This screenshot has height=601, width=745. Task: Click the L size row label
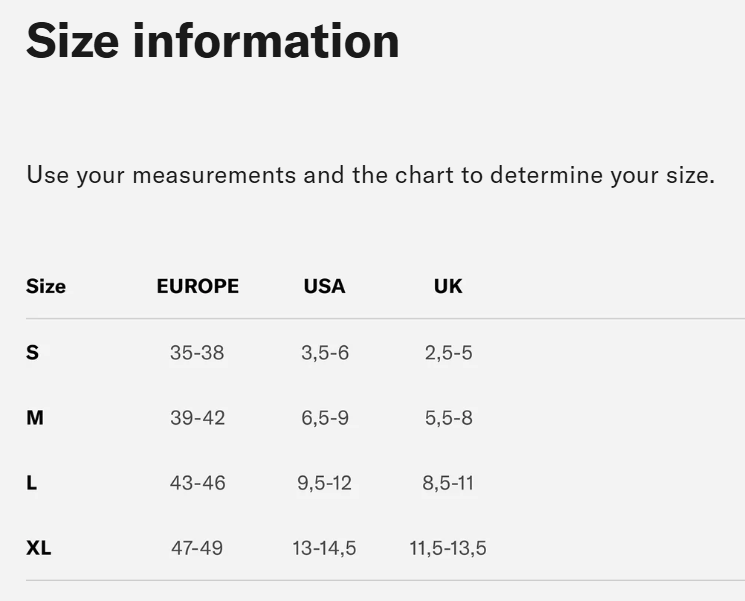coord(32,483)
